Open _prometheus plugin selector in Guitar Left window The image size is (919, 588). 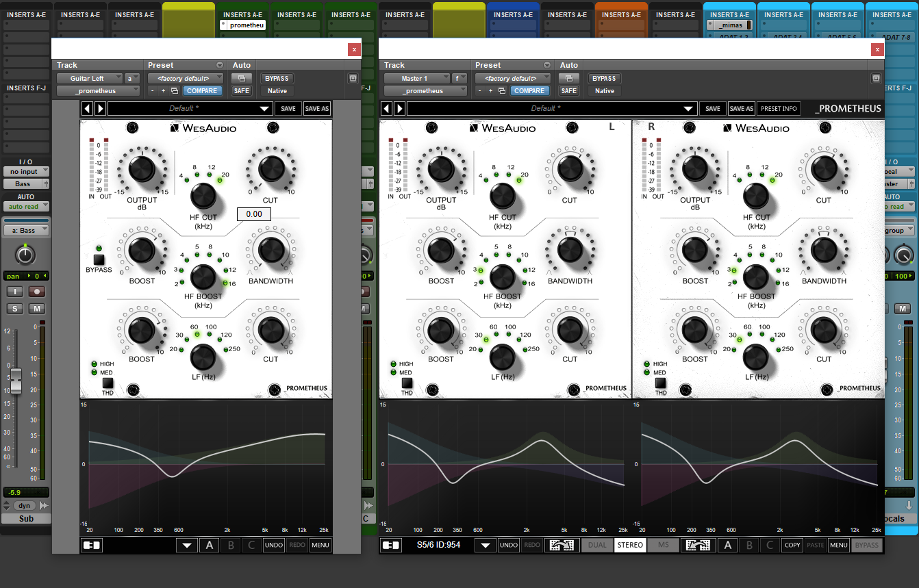pos(99,90)
